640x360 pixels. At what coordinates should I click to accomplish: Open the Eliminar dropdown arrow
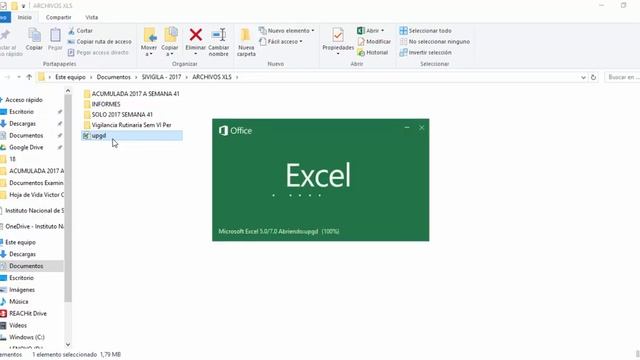tap(196, 54)
